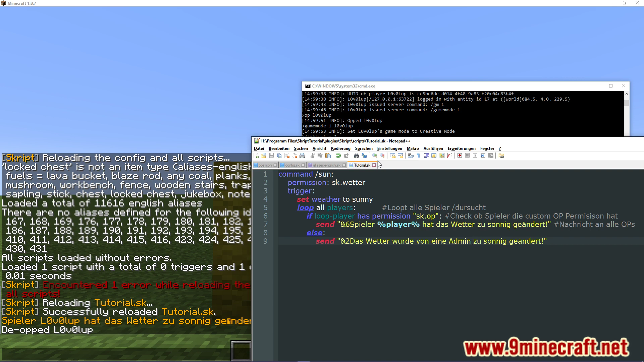Screen dimensions: 644x362
Task: Click Save icon in Notepad++ toolbar
Action: [x=271, y=156]
